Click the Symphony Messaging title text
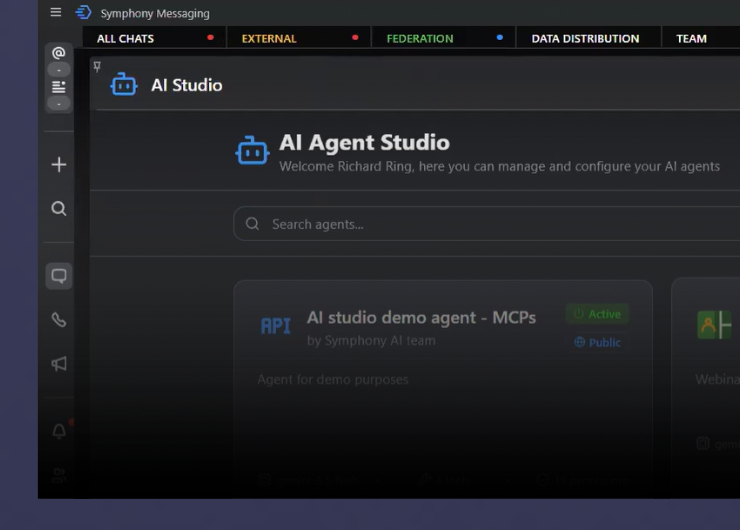The width and height of the screenshot is (740, 530). (x=155, y=13)
